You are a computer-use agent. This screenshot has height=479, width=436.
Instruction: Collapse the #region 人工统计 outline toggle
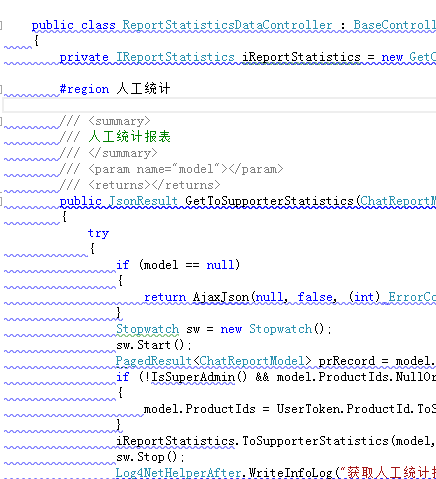[x=1, y=89]
